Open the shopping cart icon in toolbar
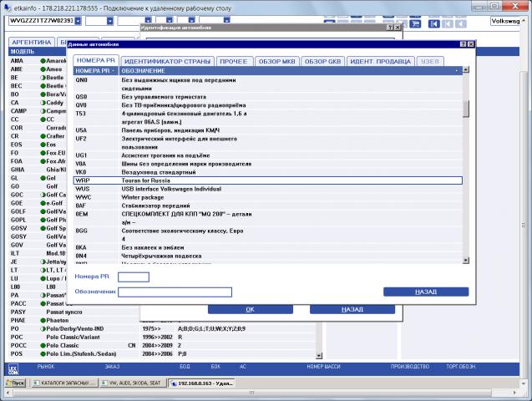532x401 pixels. click(x=415, y=23)
